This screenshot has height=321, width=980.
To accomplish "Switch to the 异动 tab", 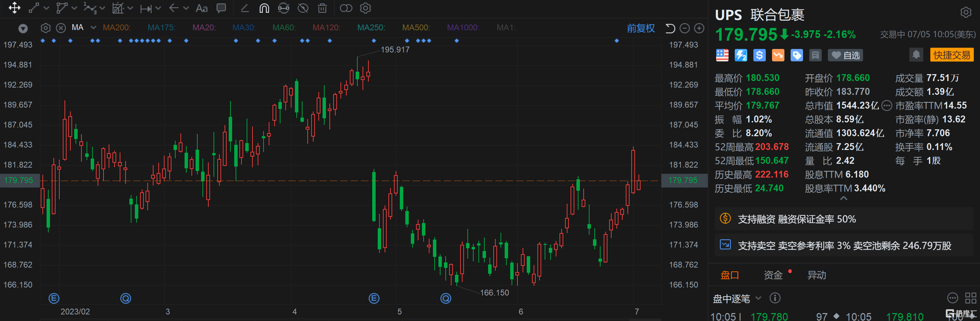I will 816,275.
